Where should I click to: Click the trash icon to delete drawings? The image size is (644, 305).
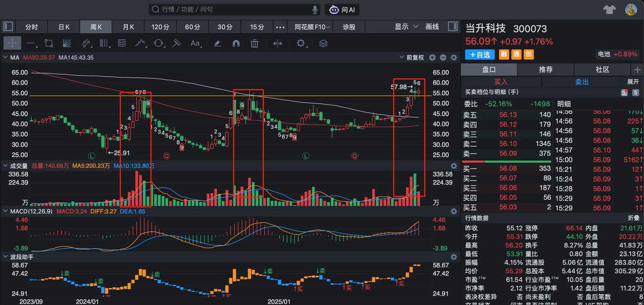[255, 43]
